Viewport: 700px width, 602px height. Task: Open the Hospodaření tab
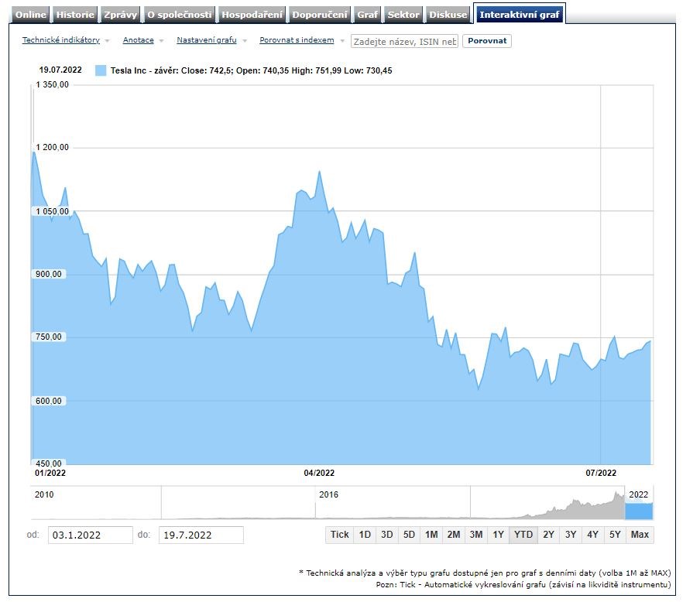[x=252, y=15]
